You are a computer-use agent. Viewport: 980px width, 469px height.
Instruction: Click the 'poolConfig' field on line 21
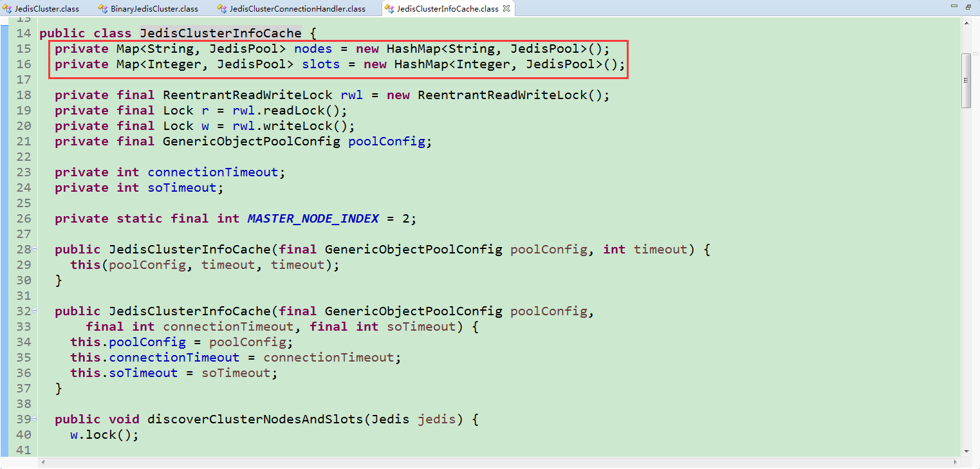[x=387, y=142]
